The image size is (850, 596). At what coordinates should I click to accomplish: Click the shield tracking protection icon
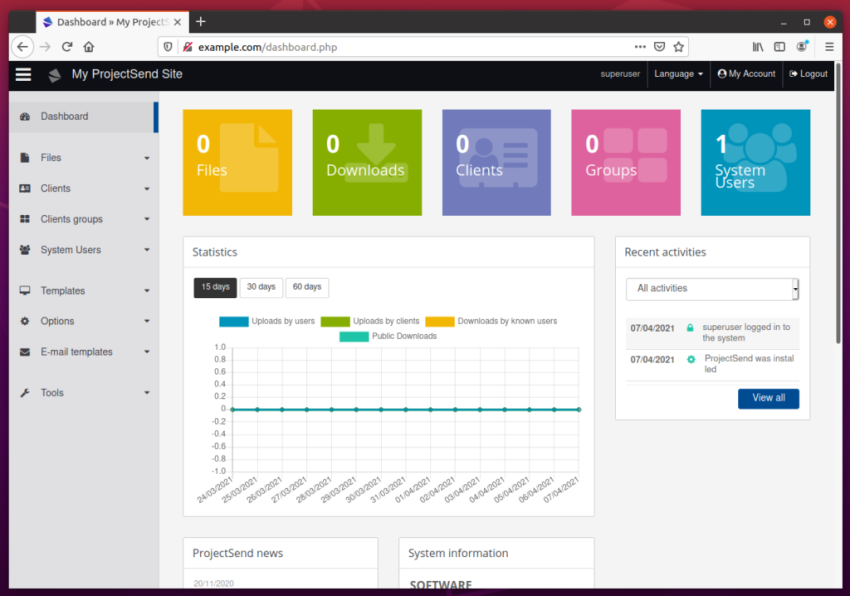[x=168, y=47]
